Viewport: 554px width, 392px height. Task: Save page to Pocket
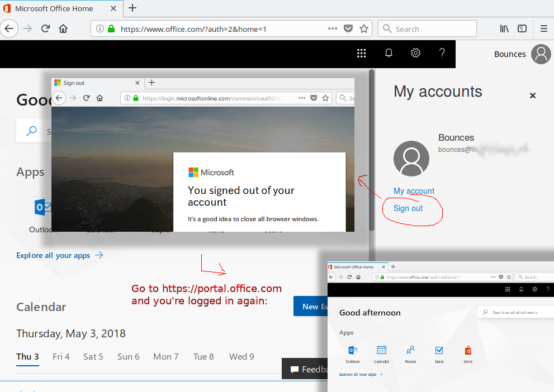coord(348,28)
